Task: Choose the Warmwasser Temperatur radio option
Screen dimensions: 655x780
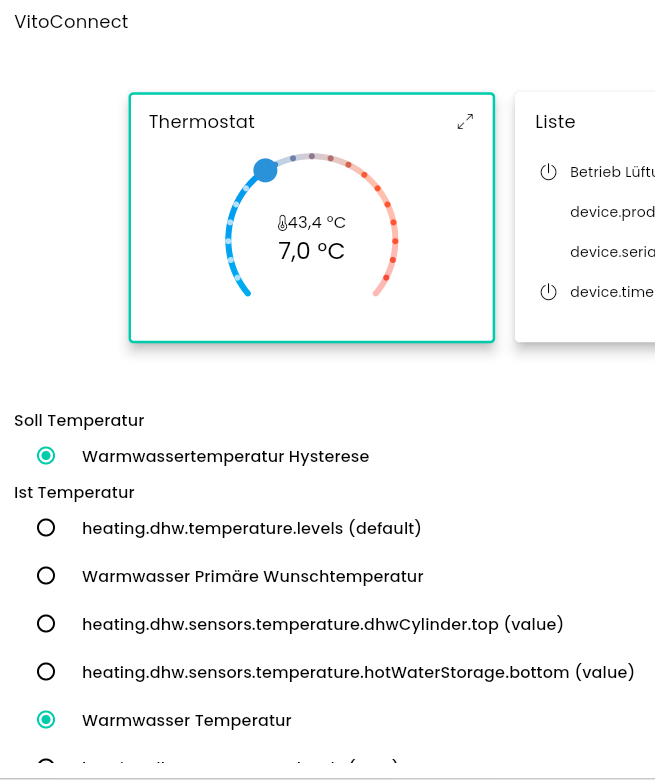Action: tap(46, 720)
